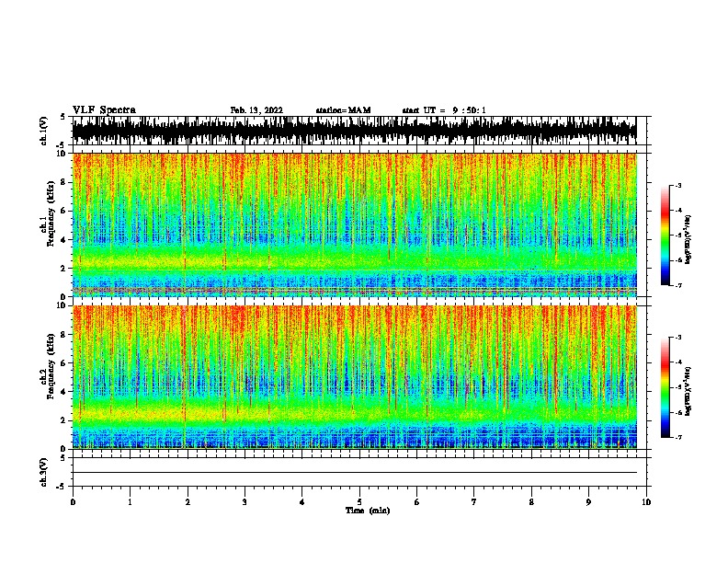Click time-axis tick label '8'
This screenshot has height=563, width=728.
pyautogui.click(x=531, y=502)
